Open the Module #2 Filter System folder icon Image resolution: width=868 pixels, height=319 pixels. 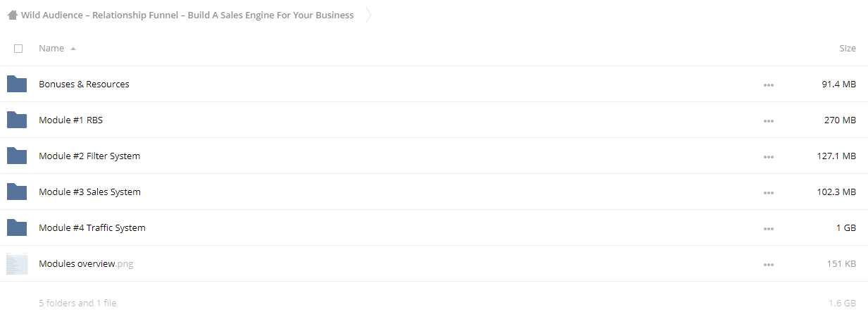(17, 156)
